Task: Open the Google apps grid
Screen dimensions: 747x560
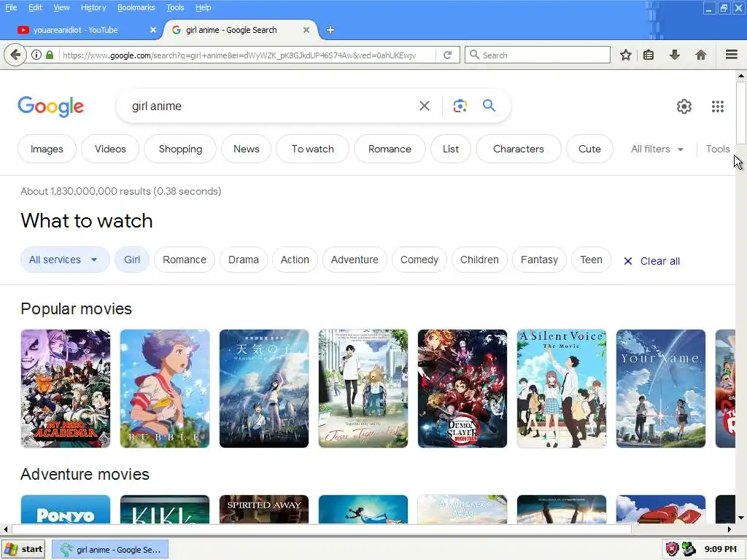Action: [x=718, y=106]
